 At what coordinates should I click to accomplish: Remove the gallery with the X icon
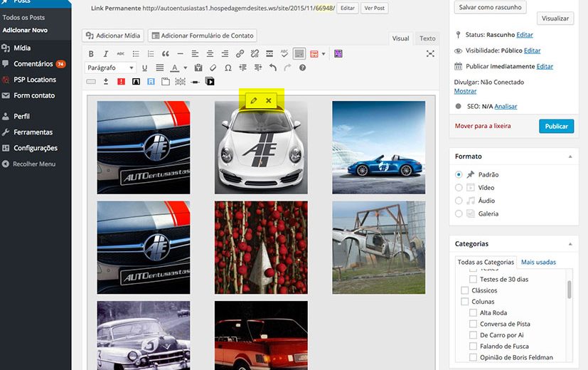point(269,101)
